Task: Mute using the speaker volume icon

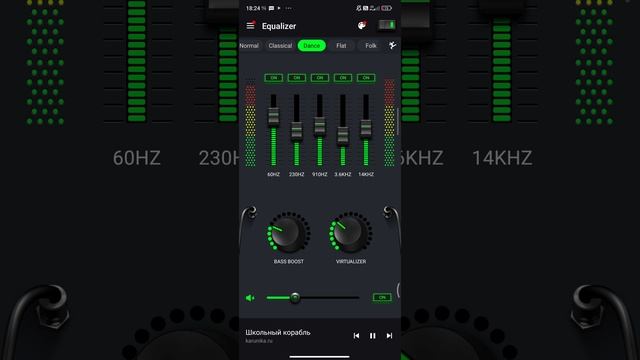Action: tap(250, 298)
